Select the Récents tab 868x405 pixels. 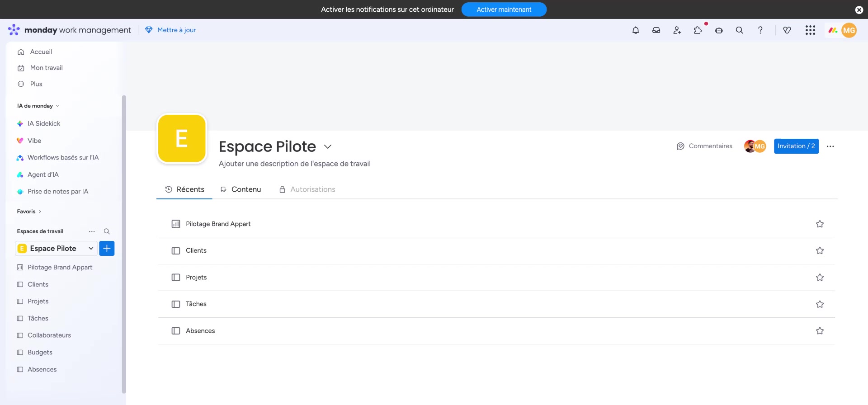184,189
